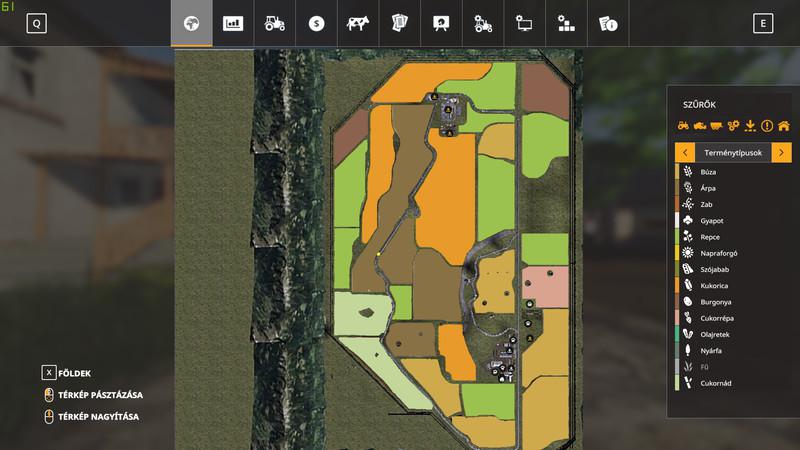Viewport: 800px width, 450px height.
Task: Toggle the tractor vehicles map filter
Action: pos(684,126)
